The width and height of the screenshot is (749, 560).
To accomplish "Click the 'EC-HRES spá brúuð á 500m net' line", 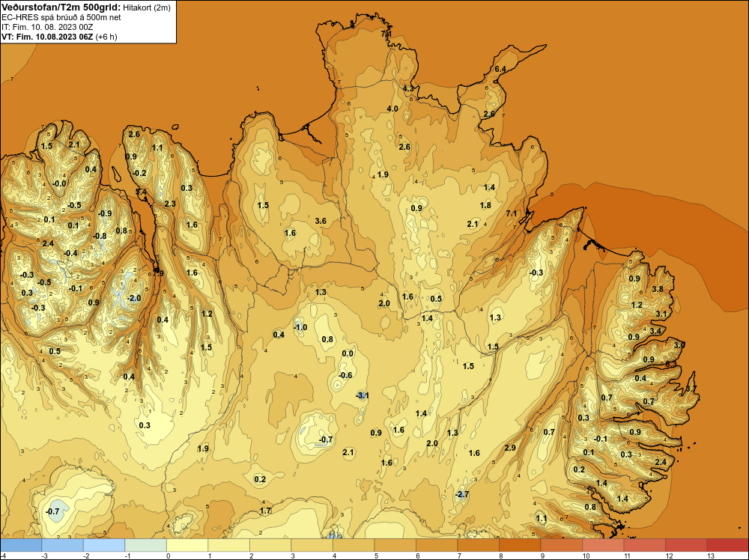I will pyautogui.click(x=61, y=17).
